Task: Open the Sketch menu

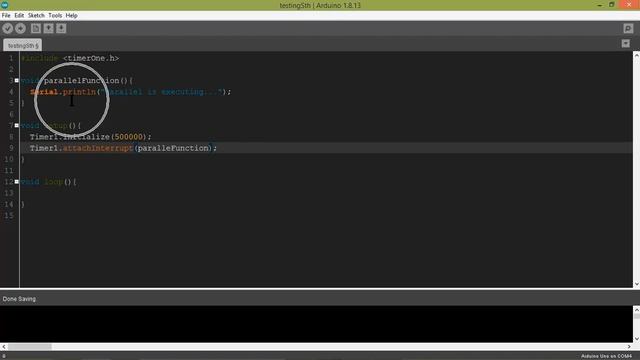Action: pos(36,16)
